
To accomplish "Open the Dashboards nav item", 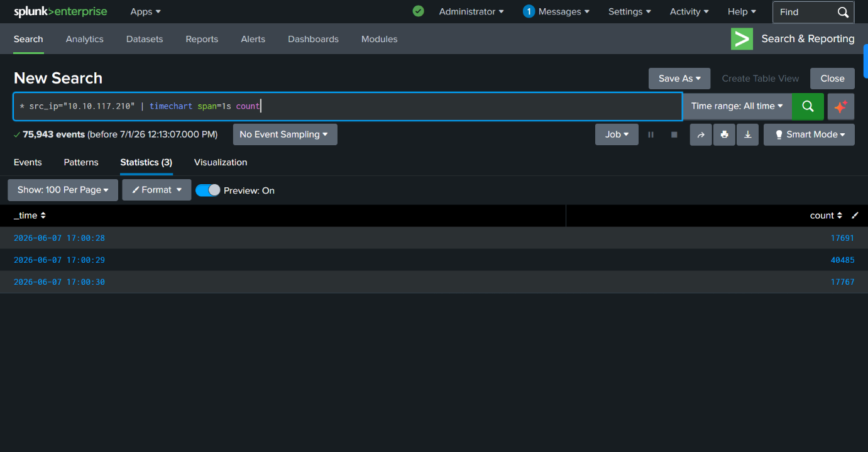I will point(313,39).
